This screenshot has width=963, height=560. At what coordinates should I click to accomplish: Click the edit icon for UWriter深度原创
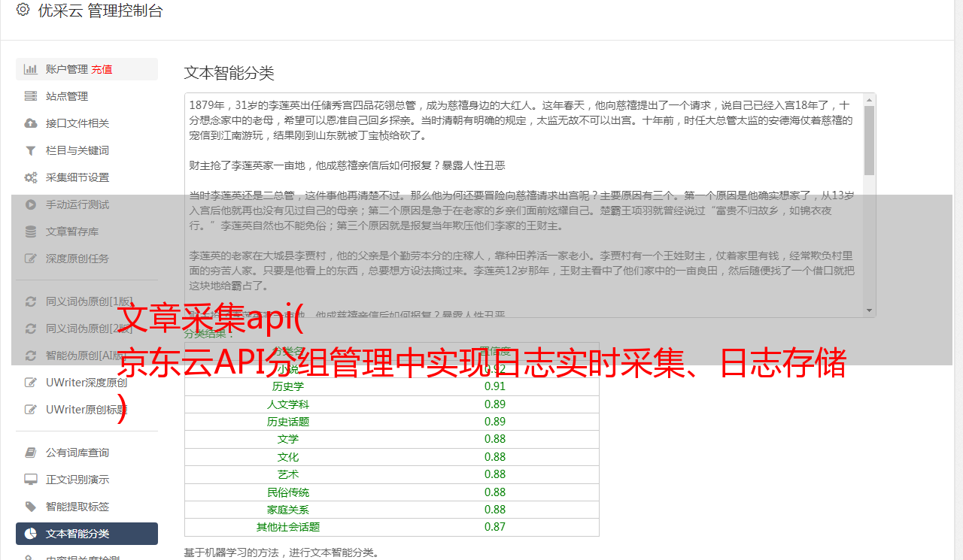click(31, 383)
